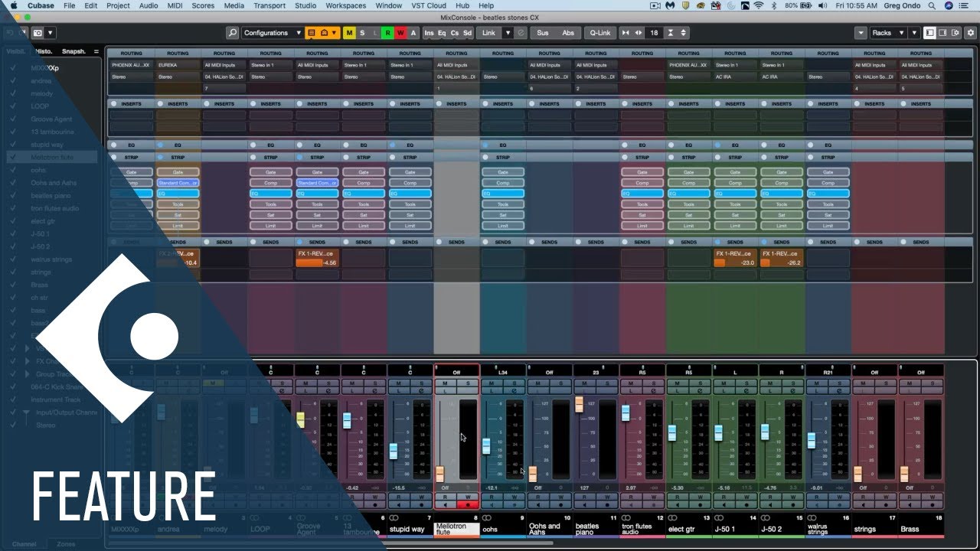Mute the oohs channel
Screen dimensions: 980x551
click(492, 383)
